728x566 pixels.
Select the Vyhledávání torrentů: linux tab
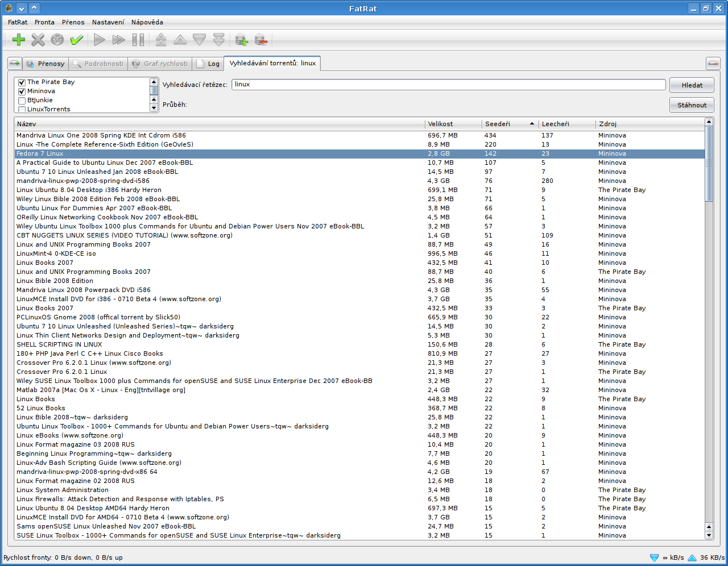(x=272, y=63)
